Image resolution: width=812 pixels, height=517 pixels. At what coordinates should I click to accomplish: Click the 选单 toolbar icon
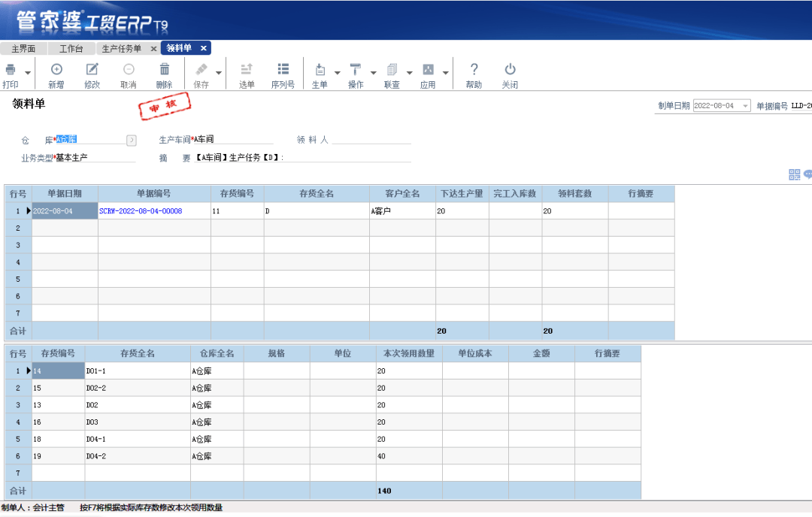coord(247,70)
